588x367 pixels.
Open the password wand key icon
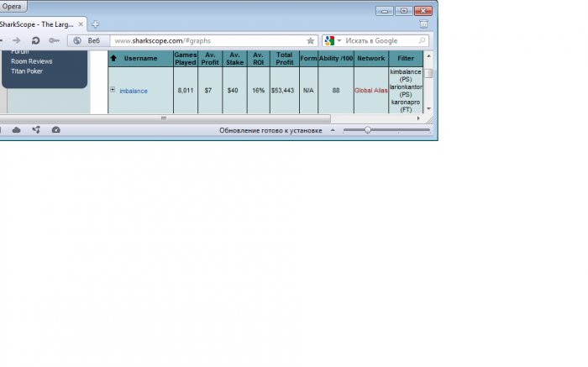tap(55, 40)
